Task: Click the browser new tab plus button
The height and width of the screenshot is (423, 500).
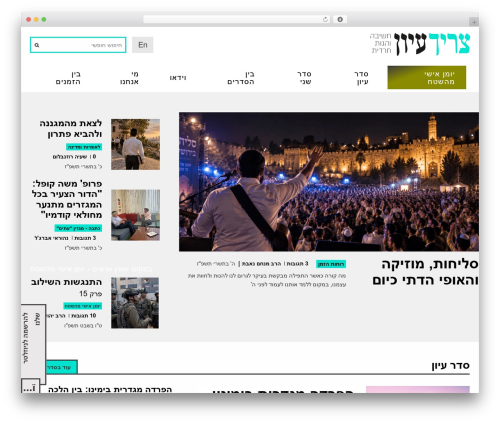Action: [x=474, y=22]
